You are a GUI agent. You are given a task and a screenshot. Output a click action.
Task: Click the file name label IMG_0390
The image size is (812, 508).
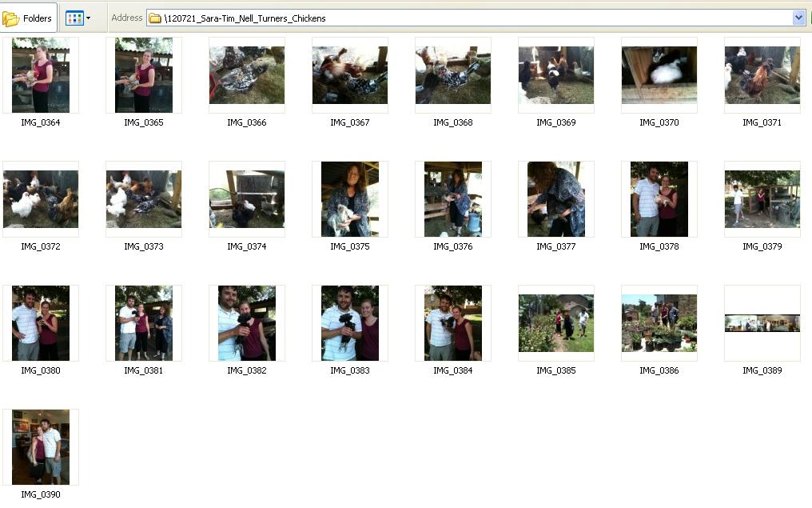point(41,494)
